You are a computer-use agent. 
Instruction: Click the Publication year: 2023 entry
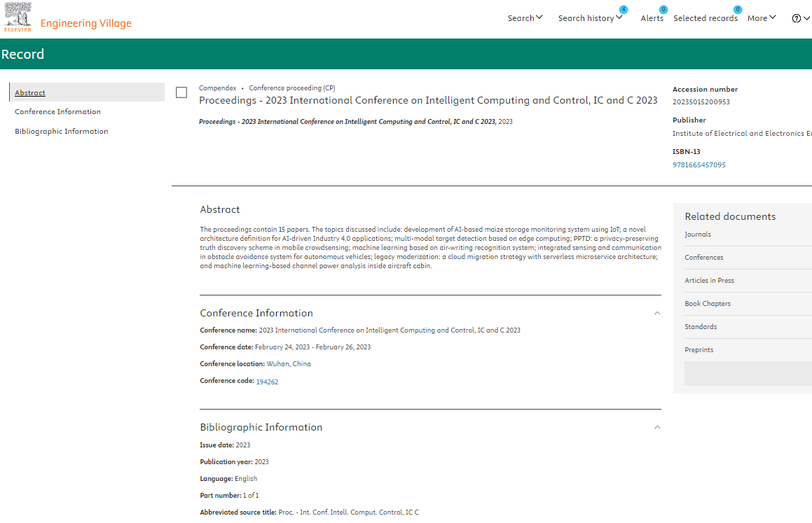(x=234, y=462)
